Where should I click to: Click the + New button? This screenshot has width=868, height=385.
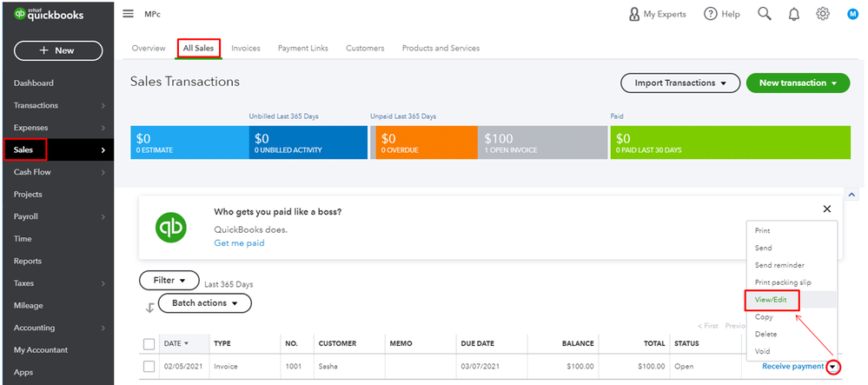point(58,50)
